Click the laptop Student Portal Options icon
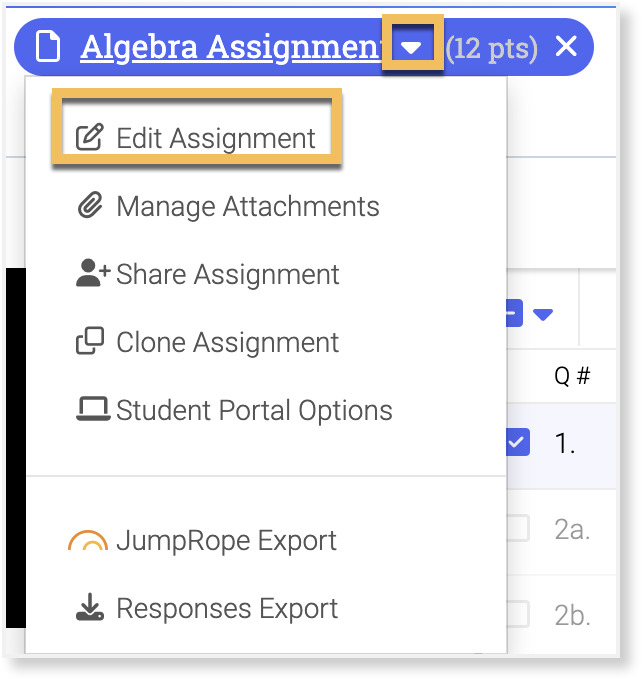This screenshot has width=642, height=680. pyautogui.click(x=92, y=410)
